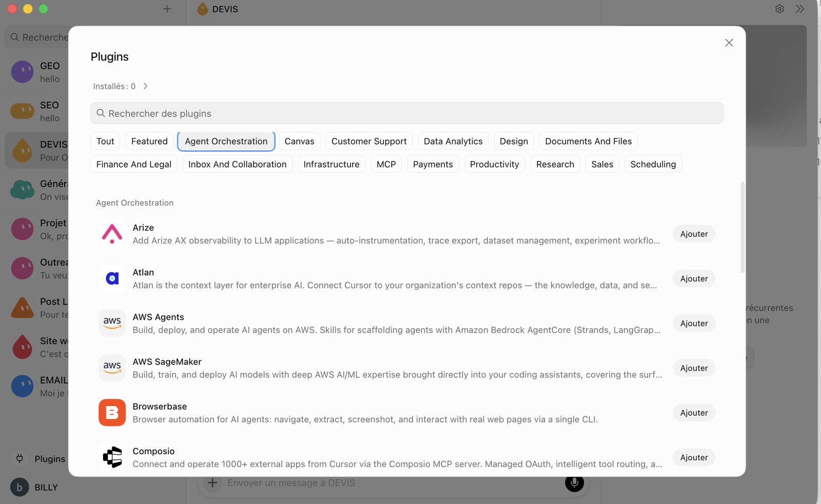Click the plus new conversation icon
The height and width of the screenshot is (504, 821).
tap(167, 9)
